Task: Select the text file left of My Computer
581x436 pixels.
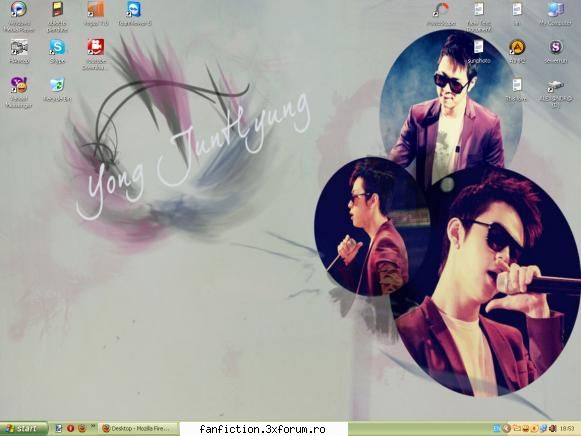Action: (x=517, y=13)
